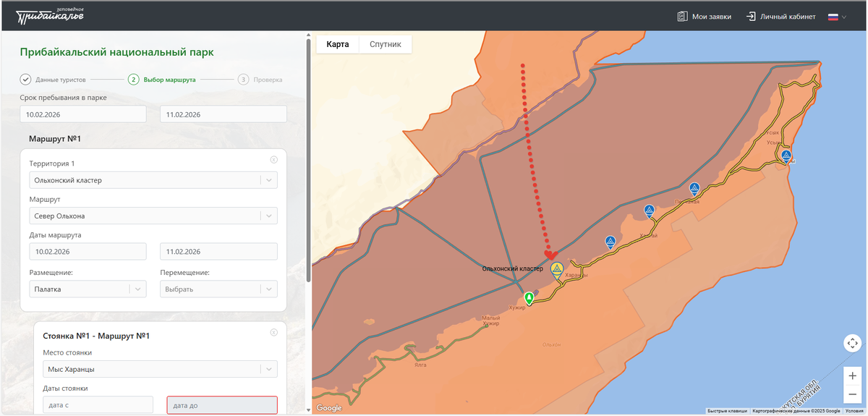Click the Стоянка №1 - Маршрут №1 heading

point(96,336)
